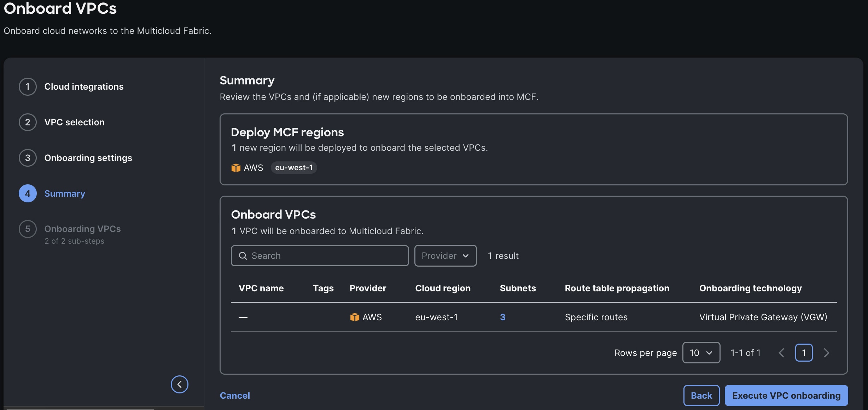Image resolution: width=868 pixels, height=410 pixels.
Task: Click the 1 result count text
Action: (503, 256)
